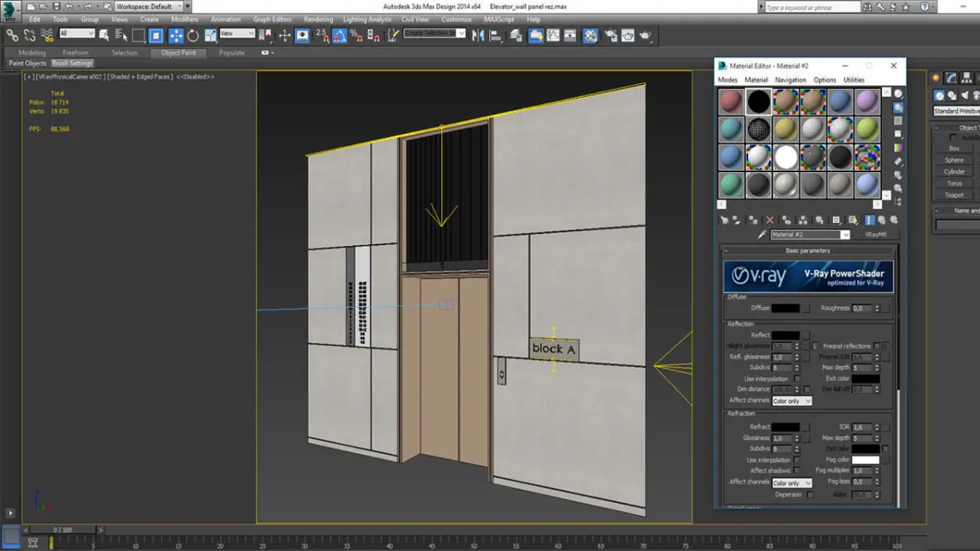Click the Select and Link chain icon
Viewport: 980px width, 551px height.
coord(11,35)
